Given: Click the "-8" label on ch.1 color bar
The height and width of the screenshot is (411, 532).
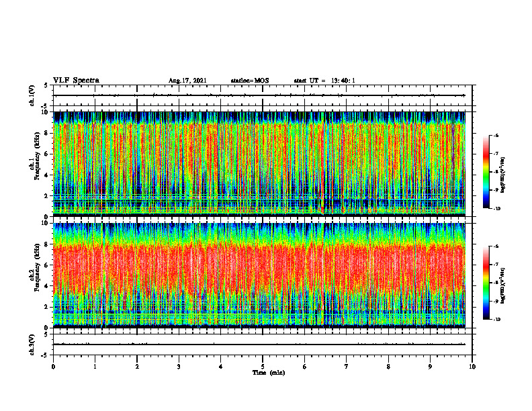Looking at the screenshot, I should (496, 172).
